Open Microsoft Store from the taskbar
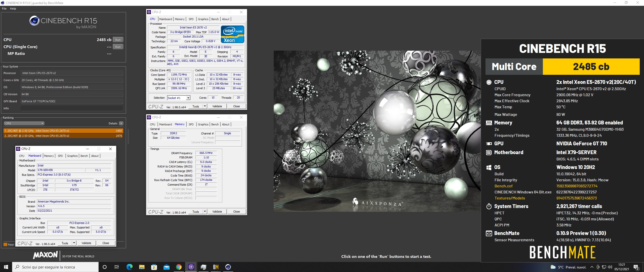The image size is (644, 272). coord(154,267)
